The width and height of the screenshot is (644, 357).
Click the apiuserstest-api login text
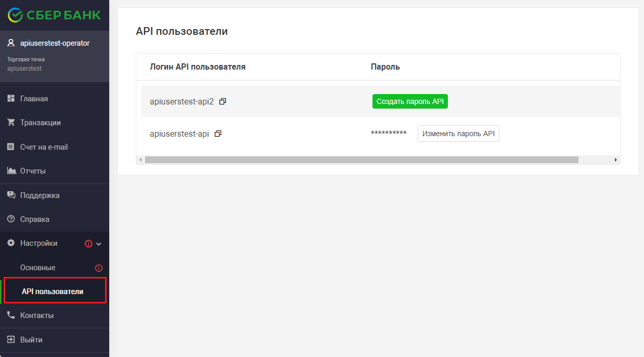click(x=179, y=134)
